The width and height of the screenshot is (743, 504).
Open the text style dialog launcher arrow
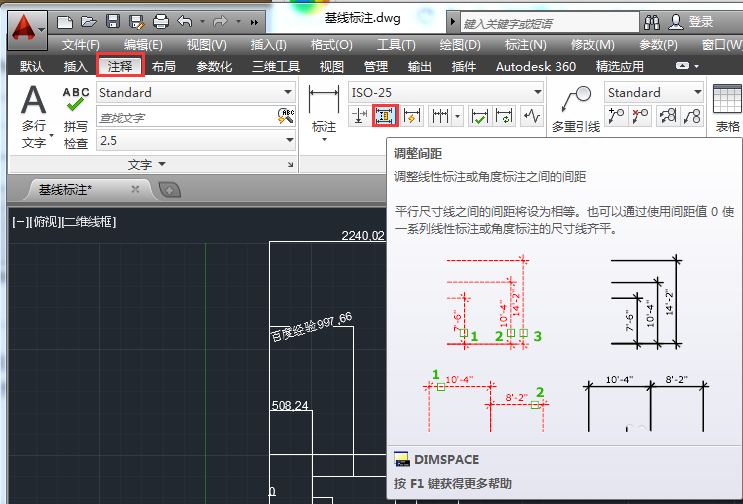point(290,165)
